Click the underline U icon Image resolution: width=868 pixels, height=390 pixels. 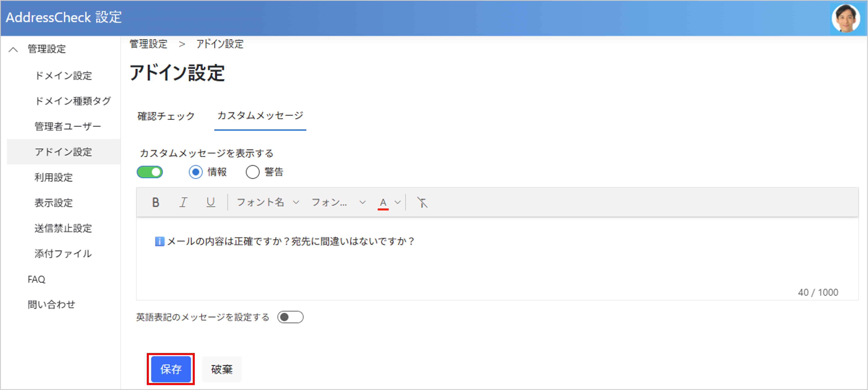click(x=211, y=202)
